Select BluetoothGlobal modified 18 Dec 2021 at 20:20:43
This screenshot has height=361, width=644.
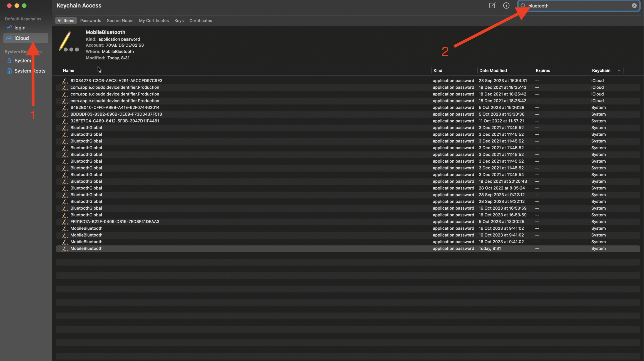(348, 181)
